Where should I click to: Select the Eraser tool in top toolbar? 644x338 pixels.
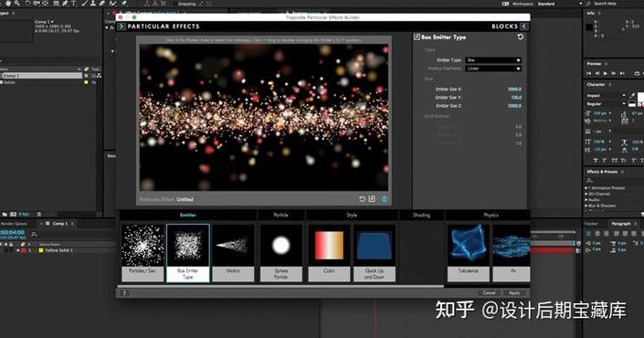tap(102, 3)
